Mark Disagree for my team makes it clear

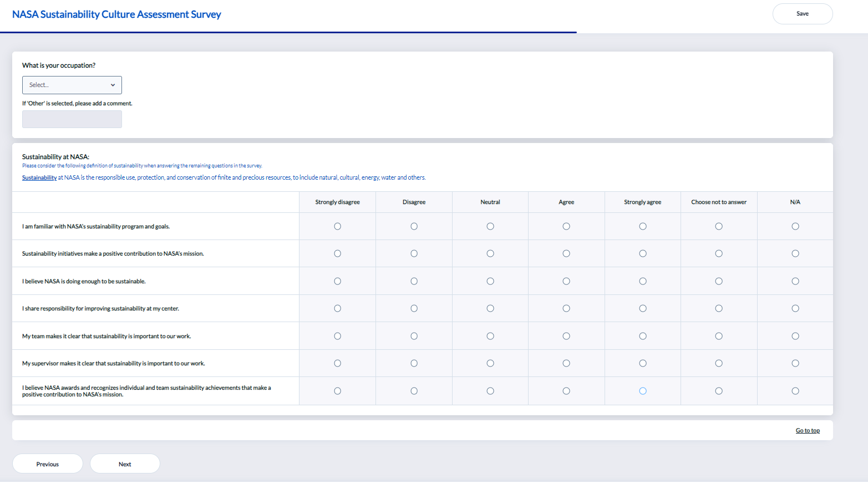tap(414, 336)
